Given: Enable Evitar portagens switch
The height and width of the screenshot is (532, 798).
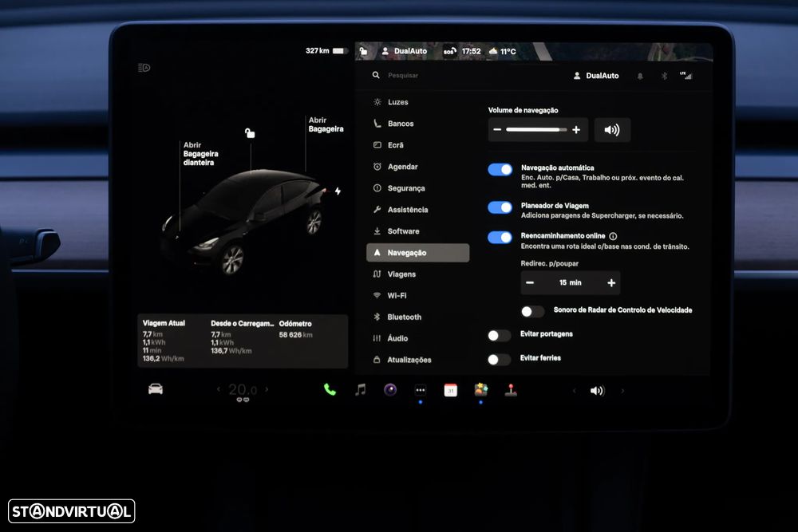Looking at the screenshot, I should tap(499, 335).
